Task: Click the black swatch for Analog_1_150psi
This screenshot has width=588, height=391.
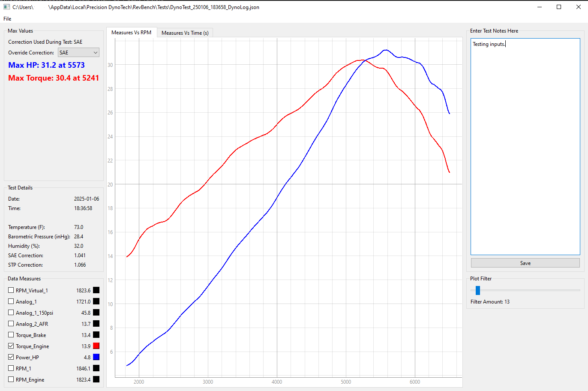Action: (96, 313)
